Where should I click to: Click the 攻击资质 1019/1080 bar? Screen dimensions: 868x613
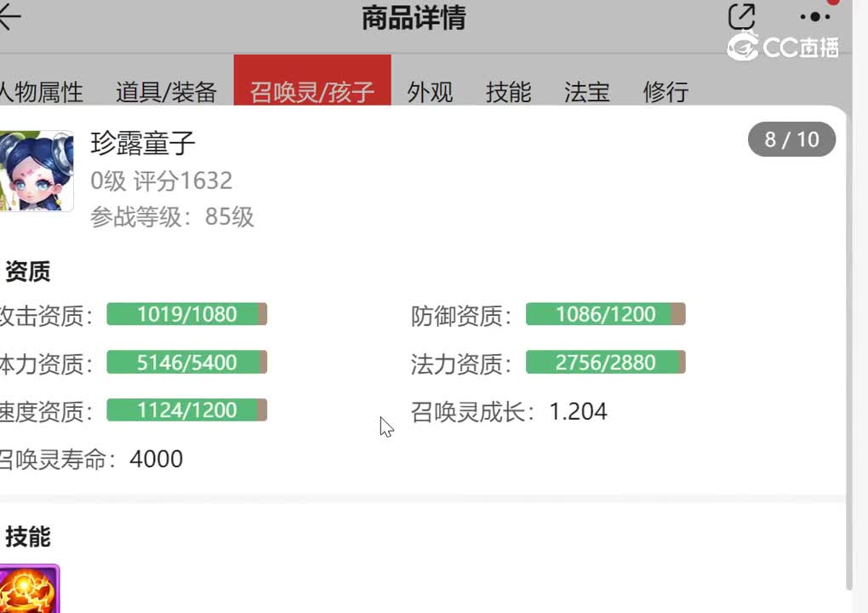187,314
